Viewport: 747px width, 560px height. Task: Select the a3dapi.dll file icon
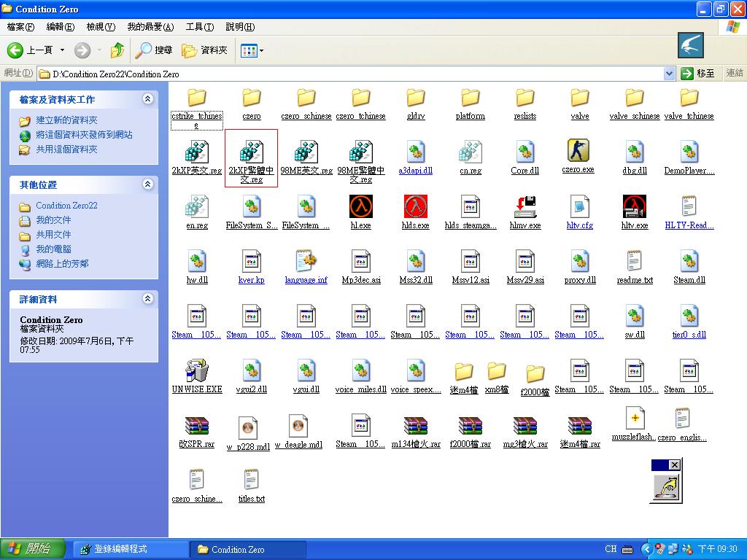coord(415,152)
